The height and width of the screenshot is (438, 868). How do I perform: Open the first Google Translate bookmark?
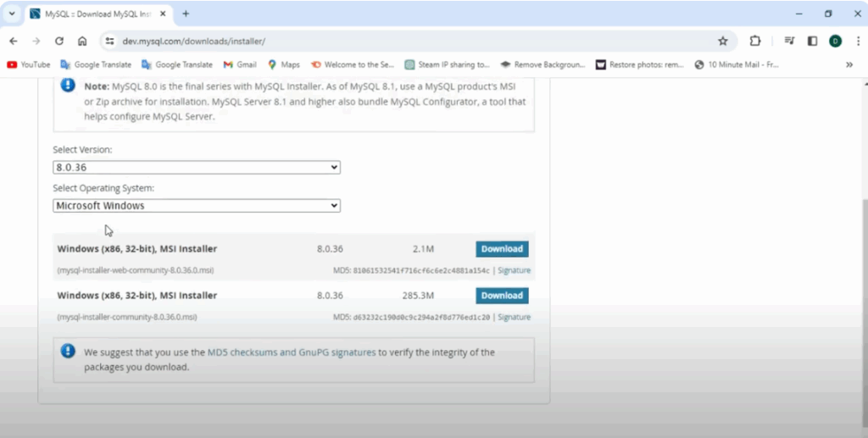click(96, 64)
